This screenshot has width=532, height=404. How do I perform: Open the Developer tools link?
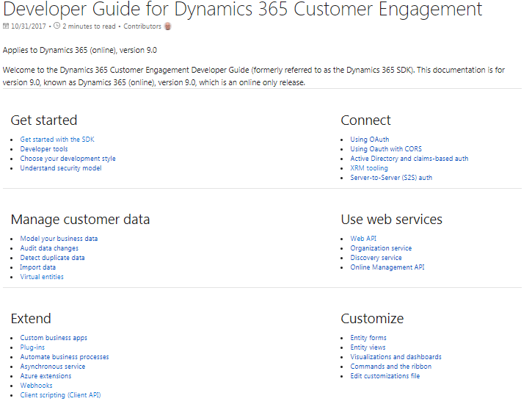click(x=44, y=149)
